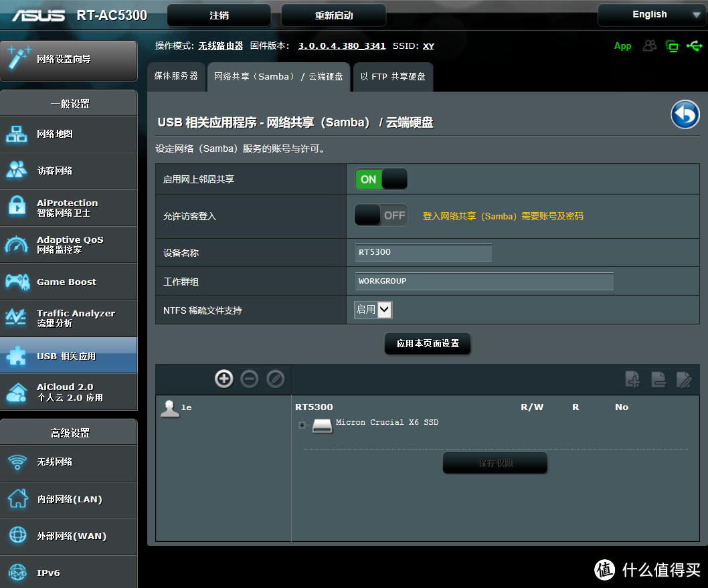Image resolution: width=708 pixels, height=588 pixels.
Task: Click the 设备名称 RT5300 input field
Action: click(x=424, y=252)
